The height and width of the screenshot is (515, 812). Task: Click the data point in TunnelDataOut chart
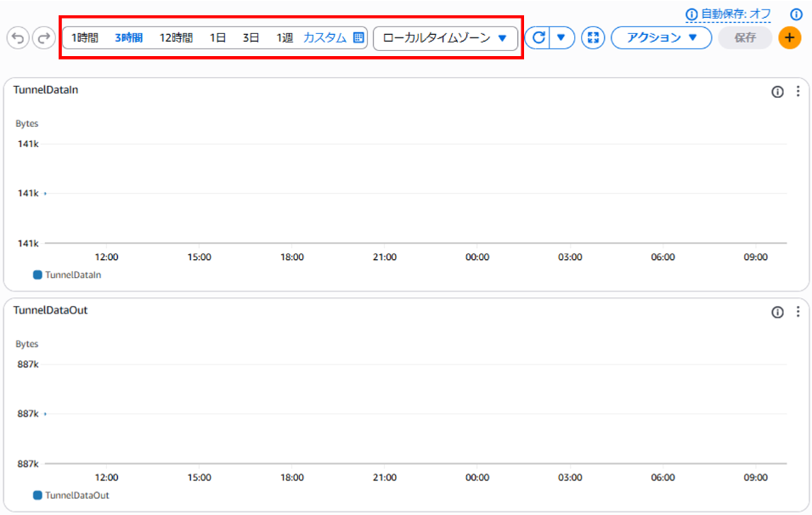[46, 414]
